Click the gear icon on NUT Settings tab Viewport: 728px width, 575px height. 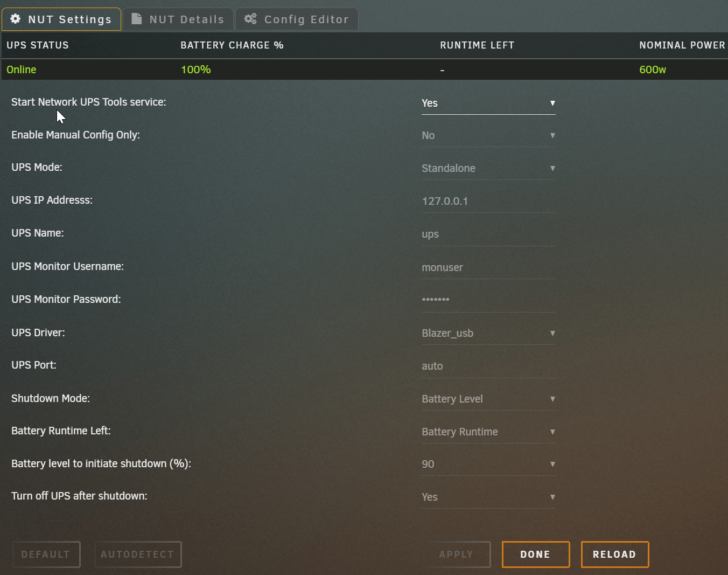point(16,19)
